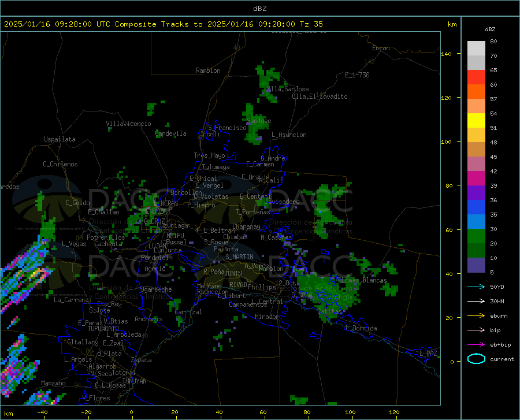This screenshot has height=420, width=520.
Task: Select the 30 dBZ green swatch
Action: [476, 236]
